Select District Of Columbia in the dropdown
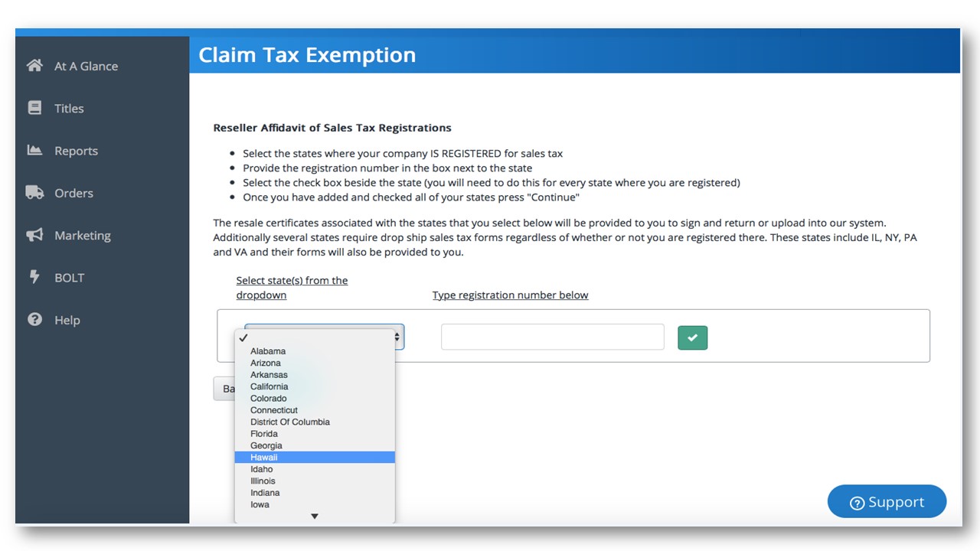Viewport: 980px width, 551px height. (290, 422)
